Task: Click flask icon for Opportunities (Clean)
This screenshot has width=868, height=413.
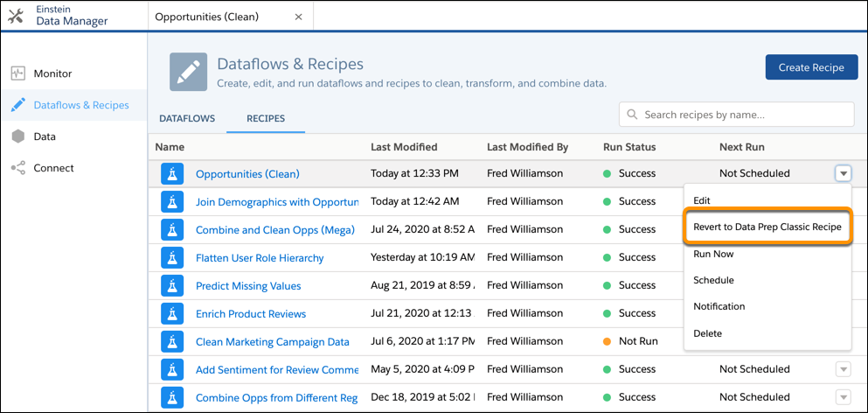Action: (x=172, y=174)
